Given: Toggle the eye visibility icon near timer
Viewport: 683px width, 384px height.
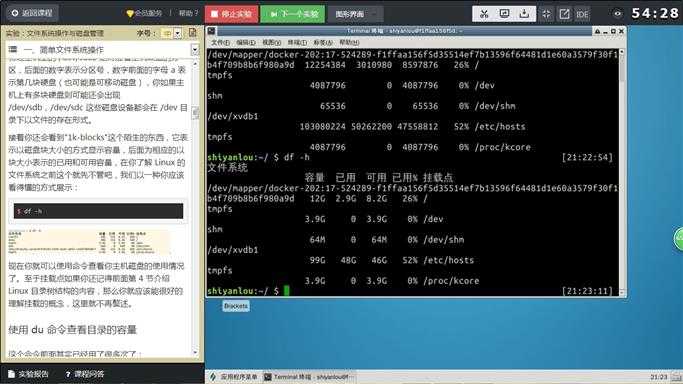Looking at the screenshot, I should pyautogui.click(x=617, y=13).
